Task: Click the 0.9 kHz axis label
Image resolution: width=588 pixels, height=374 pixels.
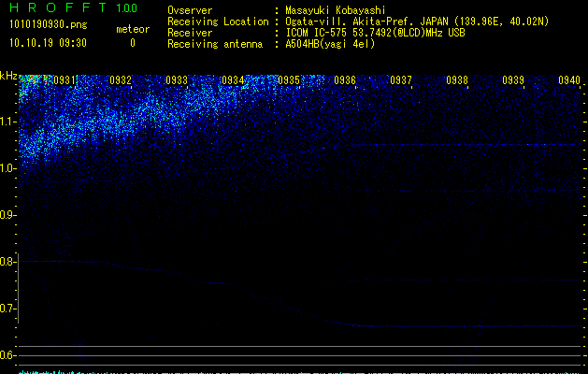Action: tap(7, 215)
